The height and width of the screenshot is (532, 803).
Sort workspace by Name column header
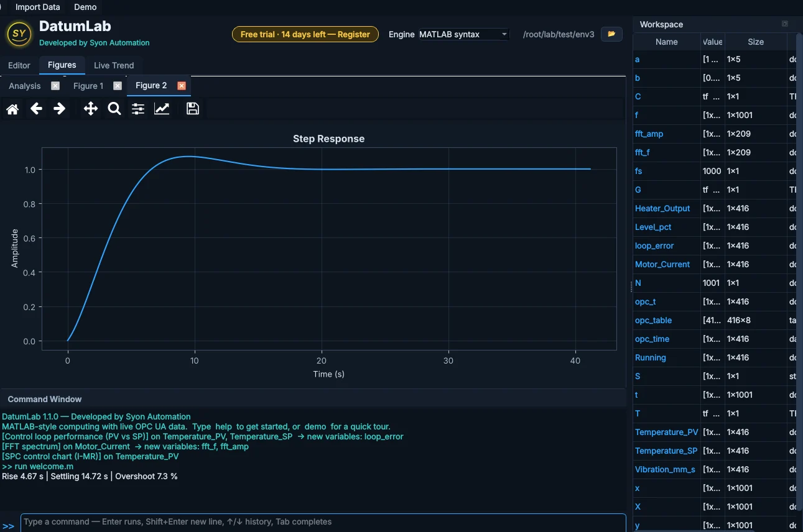[x=666, y=42]
